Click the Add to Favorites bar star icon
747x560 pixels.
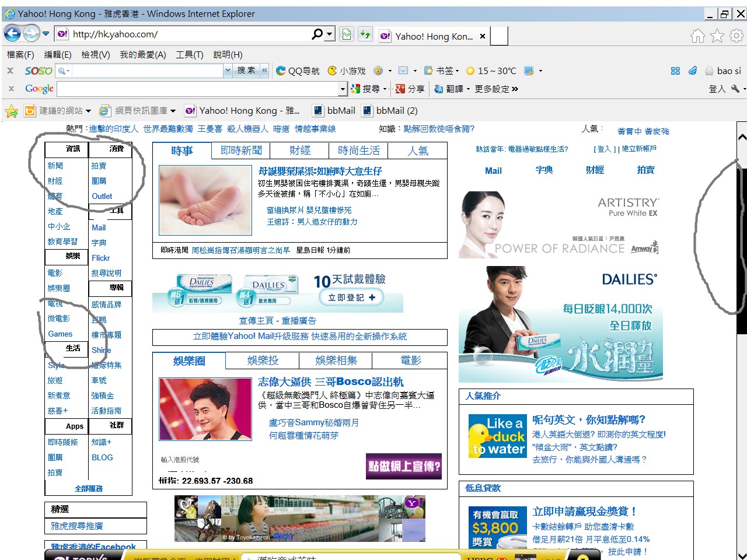11,111
